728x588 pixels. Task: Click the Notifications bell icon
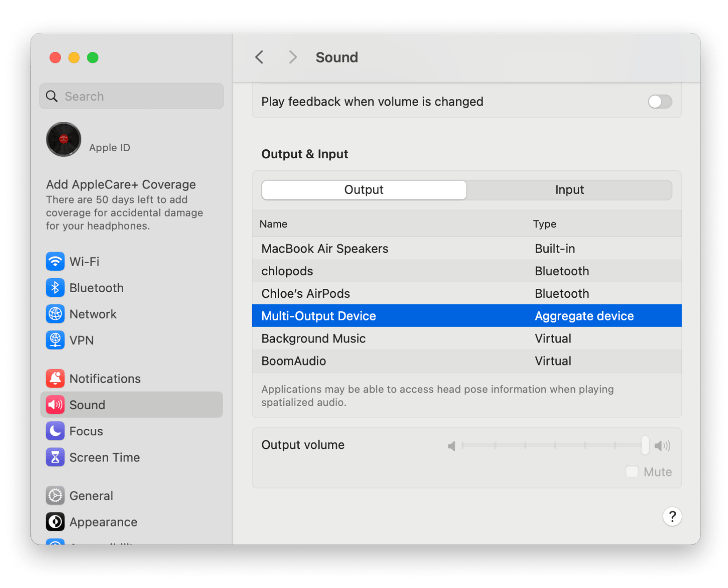[x=55, y=378]
